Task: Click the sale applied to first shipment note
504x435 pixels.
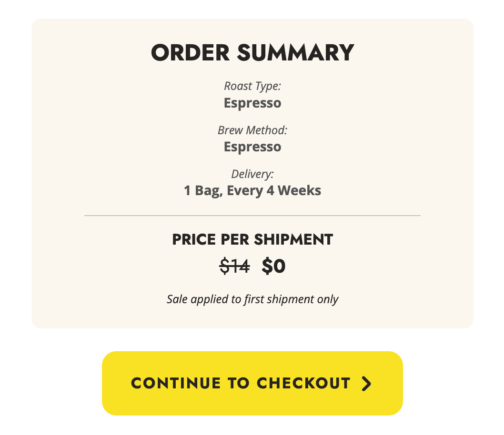Action: click(252, 299)
